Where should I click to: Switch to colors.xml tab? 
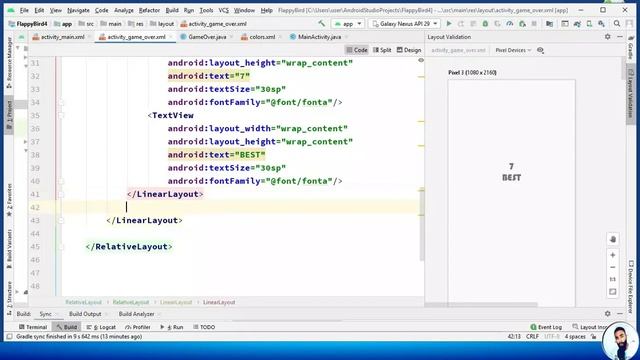point(261,37)
